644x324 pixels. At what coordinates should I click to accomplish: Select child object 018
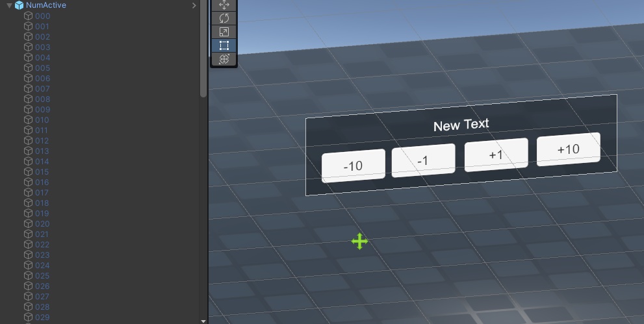42,203
